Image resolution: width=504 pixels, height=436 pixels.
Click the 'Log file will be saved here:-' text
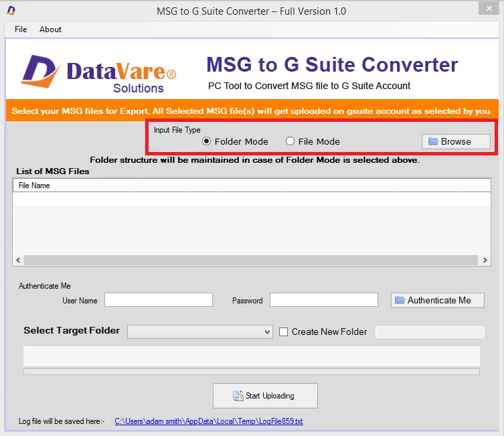pyautogui.click(x=62, y=421)
